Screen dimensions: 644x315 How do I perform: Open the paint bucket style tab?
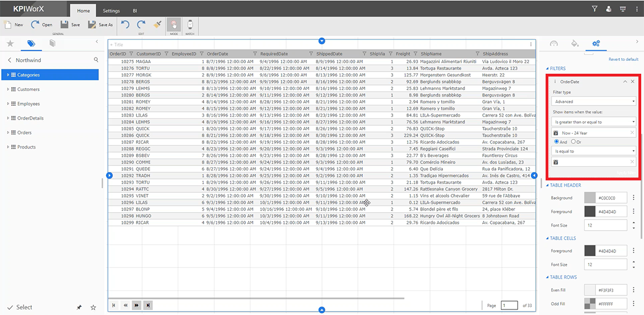575,43
